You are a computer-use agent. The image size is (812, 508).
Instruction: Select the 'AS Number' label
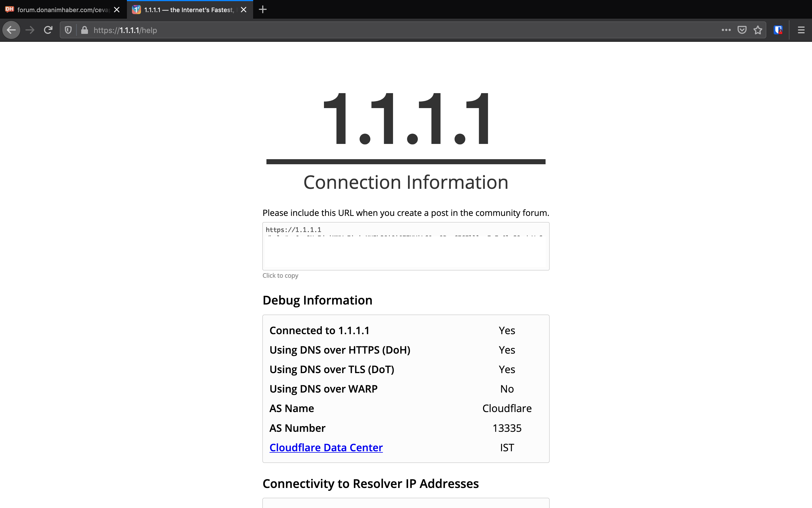pos(297,428)
